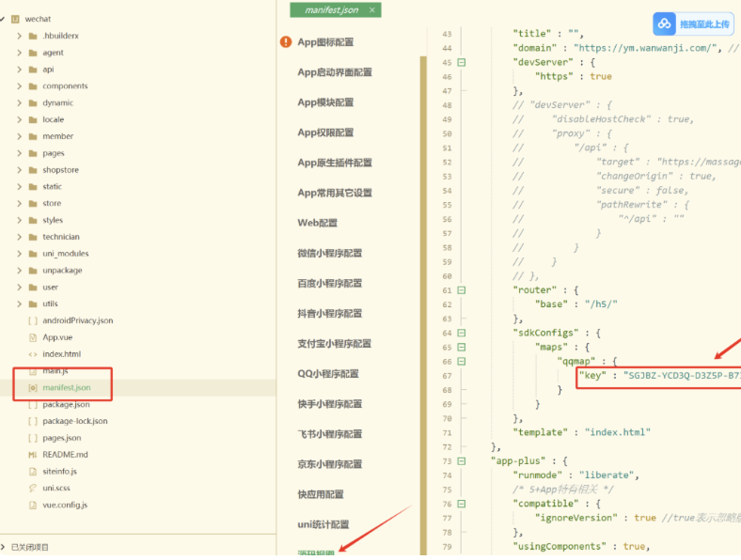Image resolution: width=741 pixels, height=560 pixels.
Task: Close the manifest.json editor tab
Action: [372, 10]
